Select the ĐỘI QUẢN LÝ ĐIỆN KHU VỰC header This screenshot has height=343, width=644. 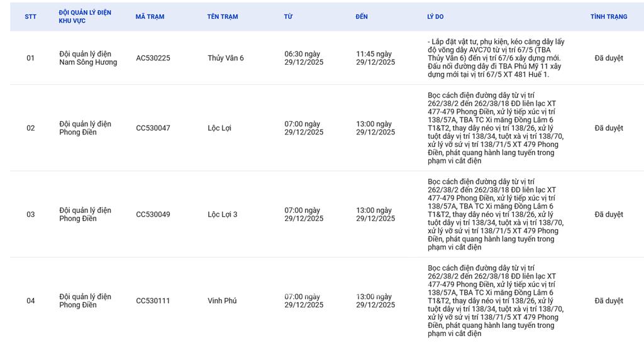point(85,17)
